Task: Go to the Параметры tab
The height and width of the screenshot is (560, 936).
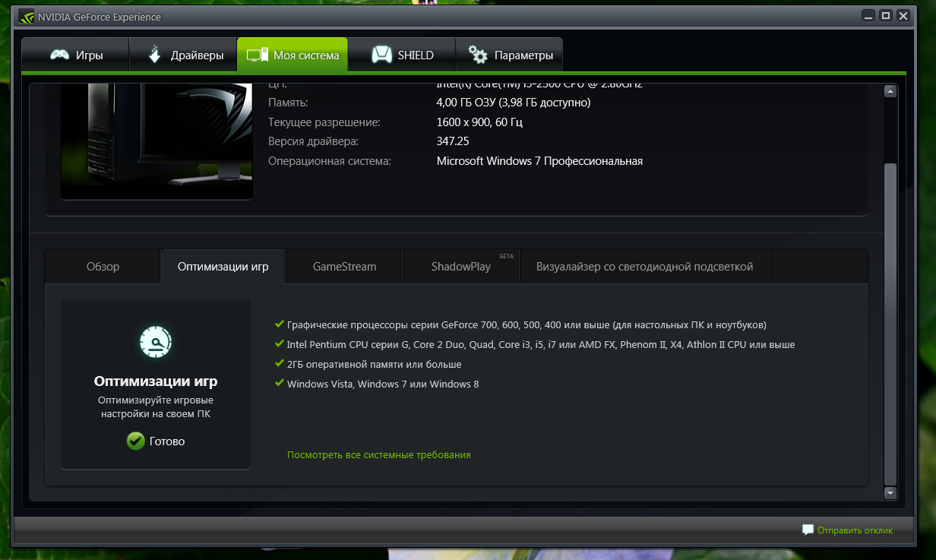Action: (509, 55)
